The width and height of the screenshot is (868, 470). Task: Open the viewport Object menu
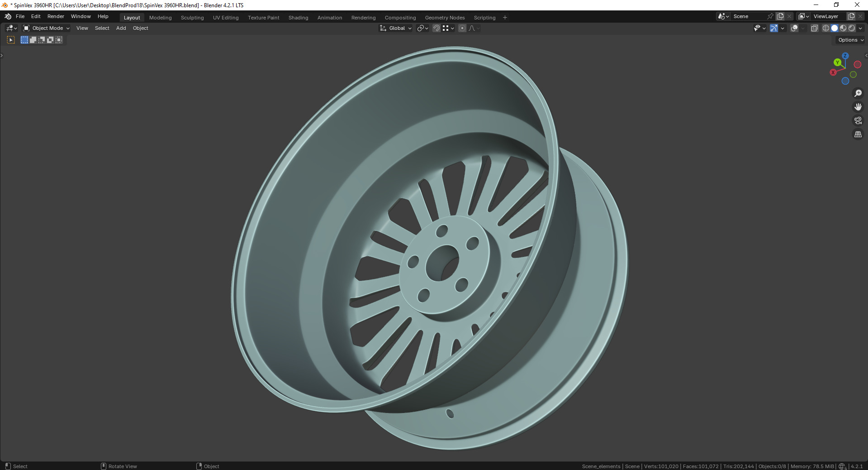[x=141, y=28]
